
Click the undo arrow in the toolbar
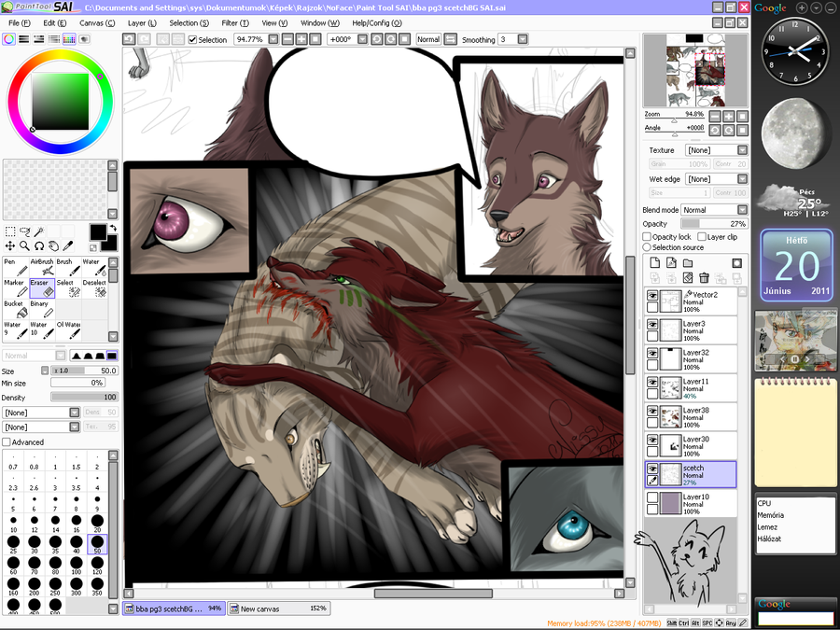(x=129, y=39)
